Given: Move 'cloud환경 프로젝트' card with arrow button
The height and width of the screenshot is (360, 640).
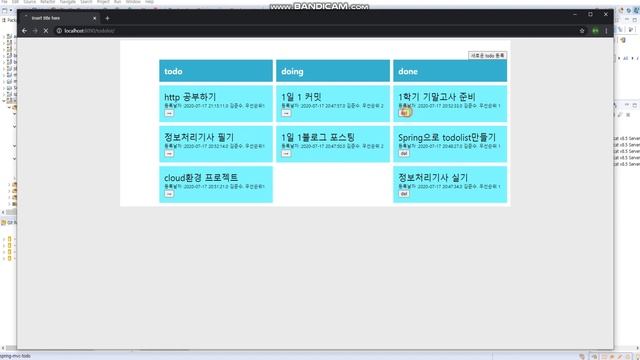Looking at the screenshot, I should coord(169,194).
